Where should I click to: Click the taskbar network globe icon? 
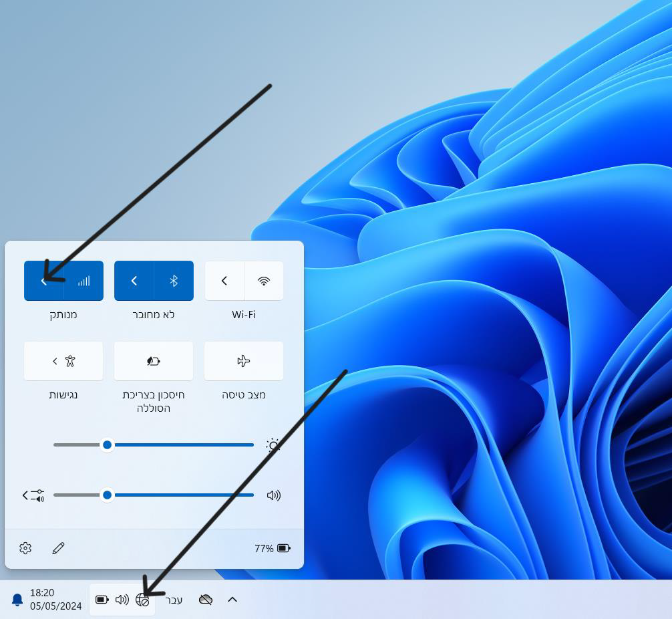142,599
